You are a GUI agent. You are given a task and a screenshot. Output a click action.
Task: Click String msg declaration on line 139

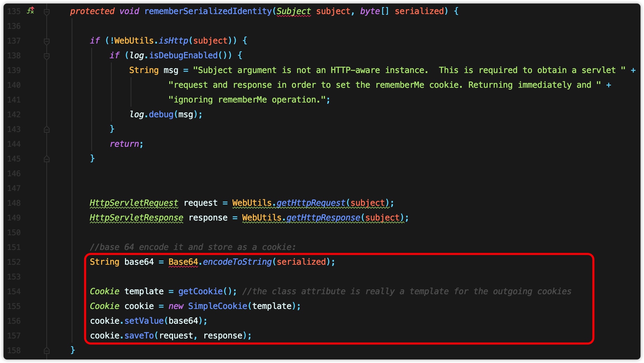pyautogui.click(x=154, y=70)
